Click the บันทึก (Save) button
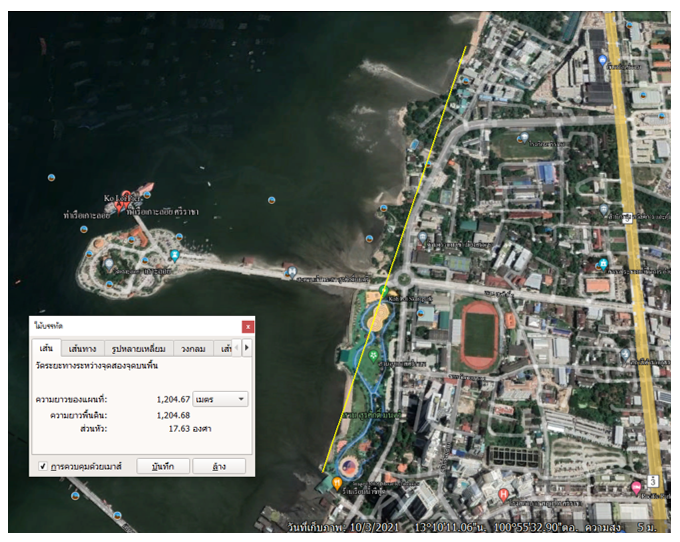Screen dimensions: 680x542 162,466
